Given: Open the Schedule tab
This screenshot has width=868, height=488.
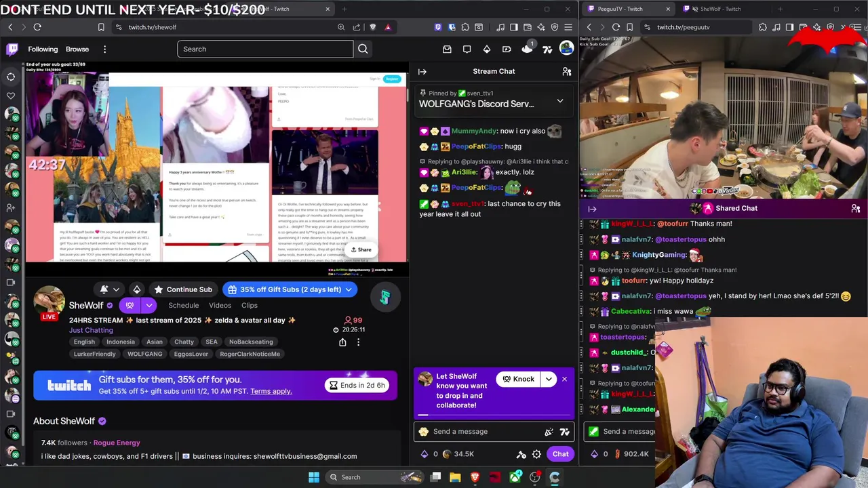Looking at the screenshot, I should click(x=183, y=306).
